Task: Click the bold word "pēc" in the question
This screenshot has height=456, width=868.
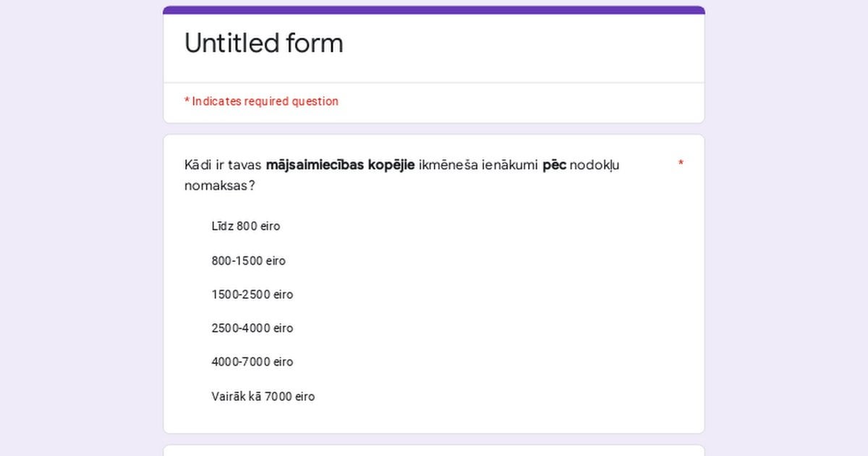Action: (554, 166)
